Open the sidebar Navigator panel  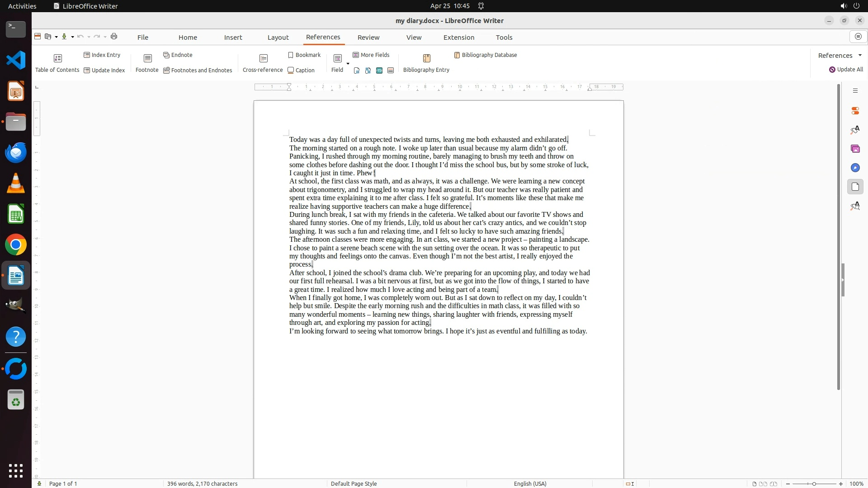[x=855, y=168]
